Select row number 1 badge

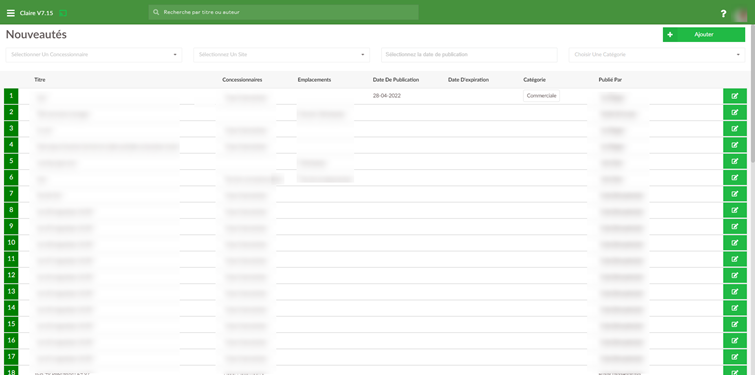tap(11, 96)
